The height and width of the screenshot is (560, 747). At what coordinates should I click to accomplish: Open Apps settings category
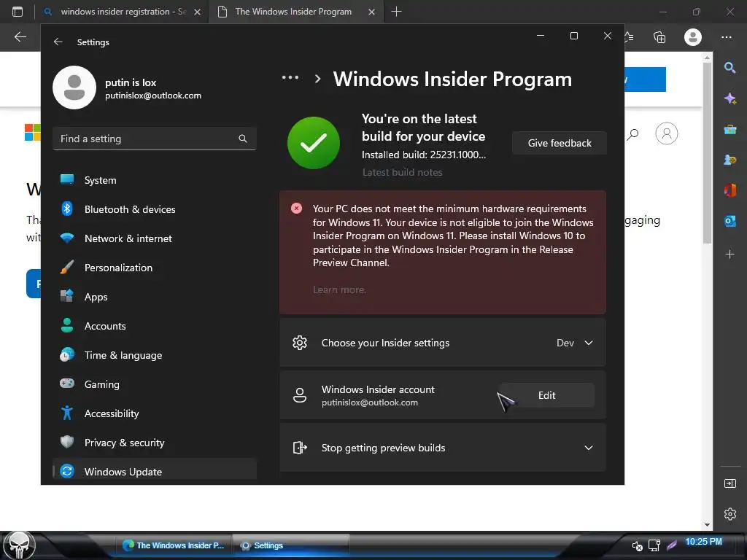pyautogui.click(x=155, y=297)
